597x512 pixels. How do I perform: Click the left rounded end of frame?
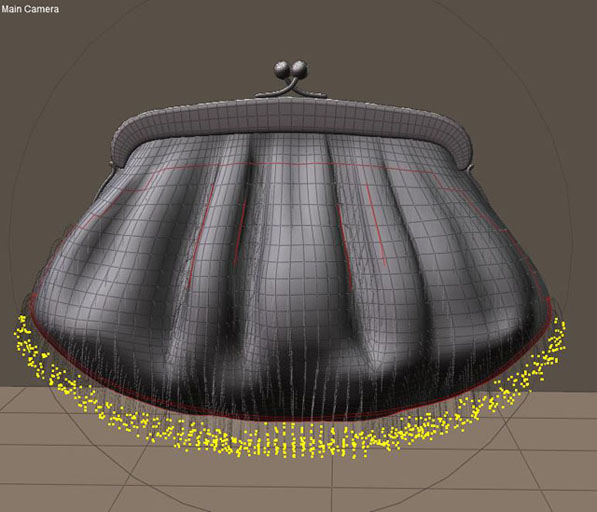pos(121,146)
